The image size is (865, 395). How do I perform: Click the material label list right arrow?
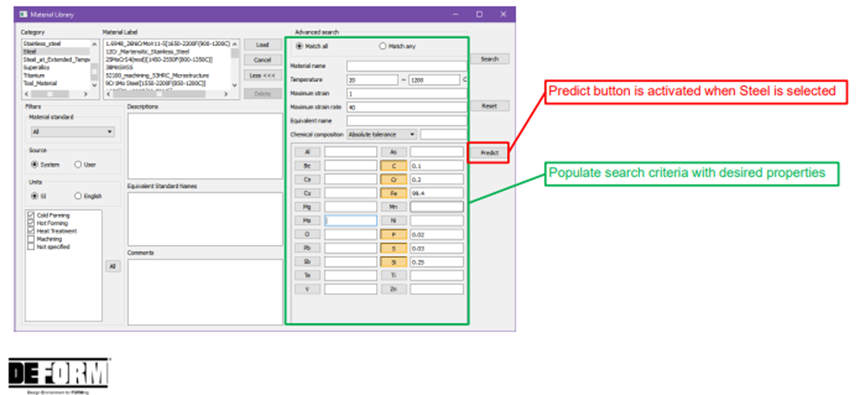coord(226,94)
